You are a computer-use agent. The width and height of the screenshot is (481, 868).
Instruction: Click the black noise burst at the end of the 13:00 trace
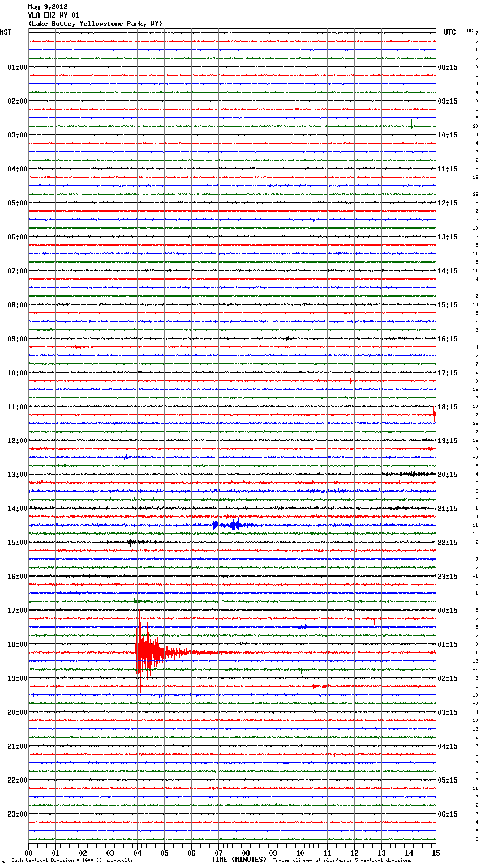[410, 474]
